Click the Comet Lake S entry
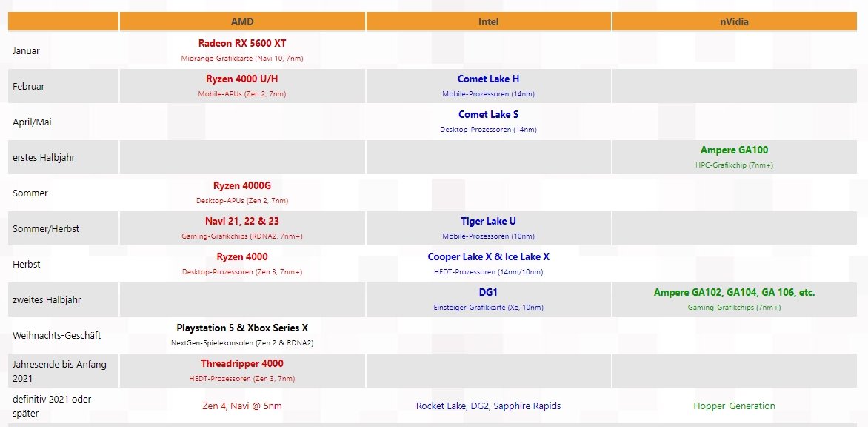Viewport: 868px width, 427px height. [488, 115]
